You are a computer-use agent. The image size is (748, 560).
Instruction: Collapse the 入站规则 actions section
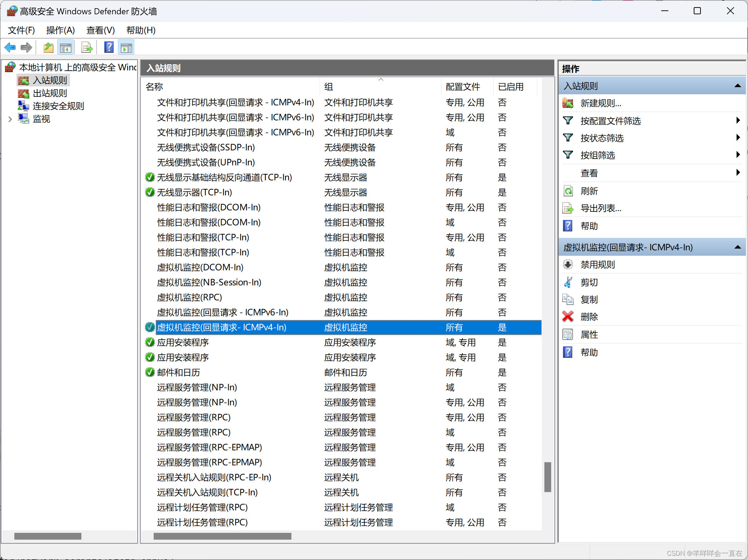tap(738, 86)
